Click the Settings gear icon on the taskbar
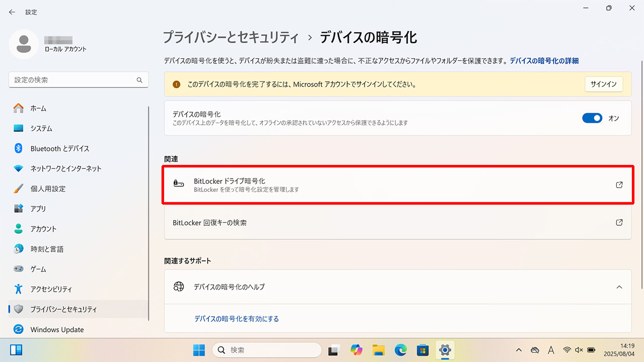 (445, 350)
